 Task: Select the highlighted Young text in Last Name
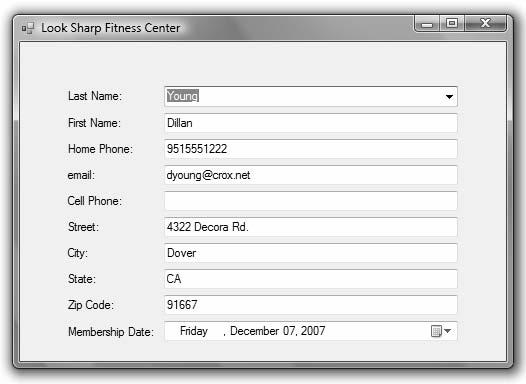[x=183, y=96]
